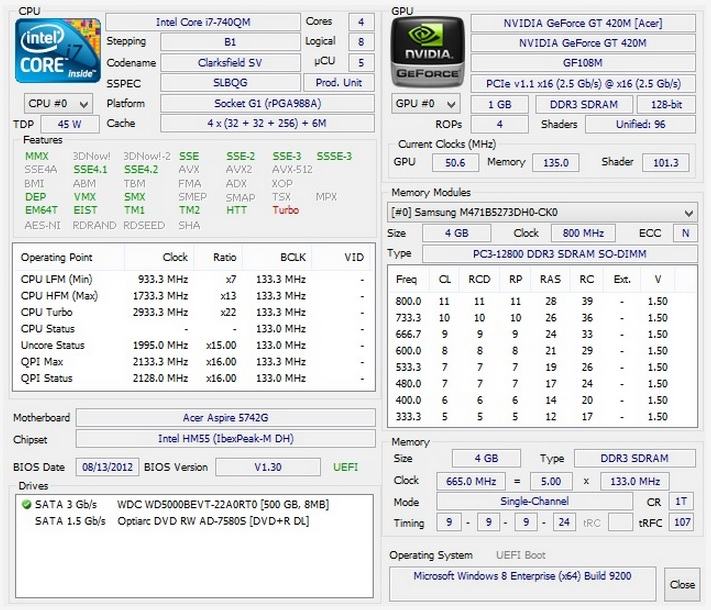Click the tRFC 107 value field
Image resolution: width=711 pixels, height=610 pixels.
[682, 522]
